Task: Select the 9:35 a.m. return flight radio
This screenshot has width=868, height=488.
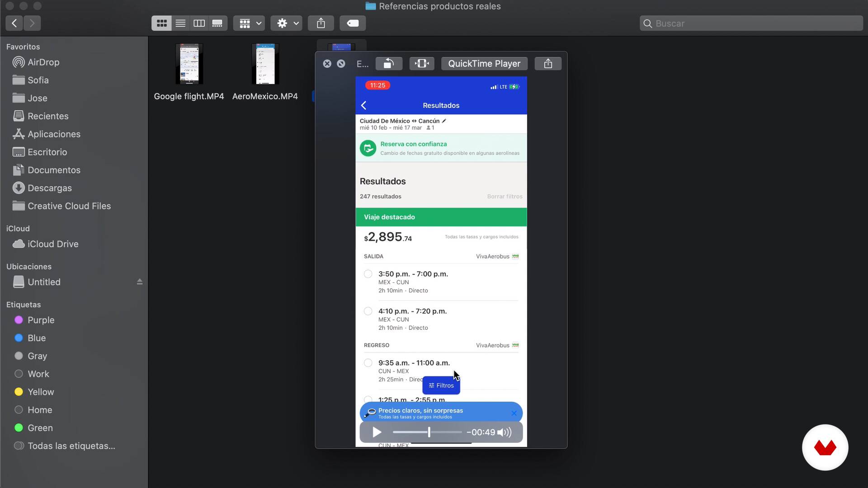Action: pos(368,363)
